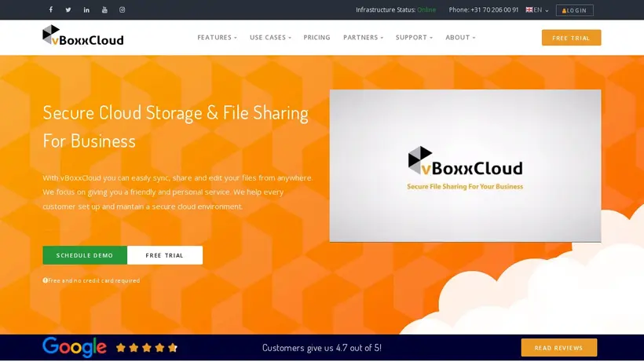Play the vBoxxCloud intro video
644x362 pixels.
click(466, 166)
